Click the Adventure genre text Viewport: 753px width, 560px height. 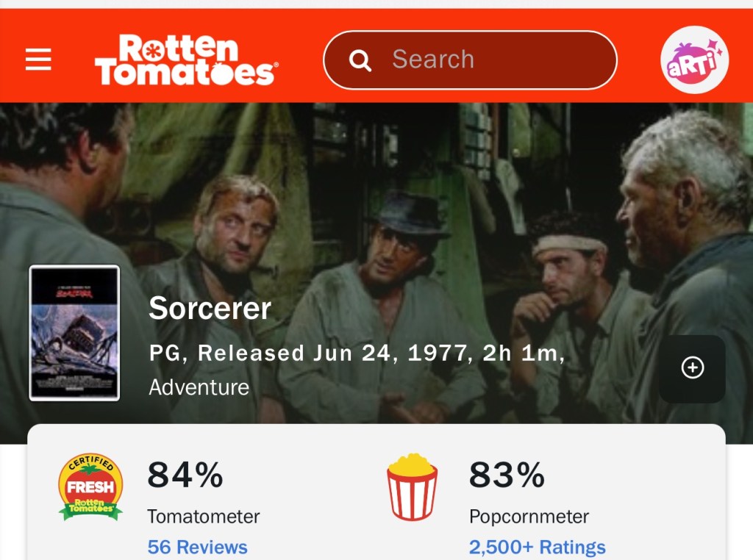tap(199, 387)
